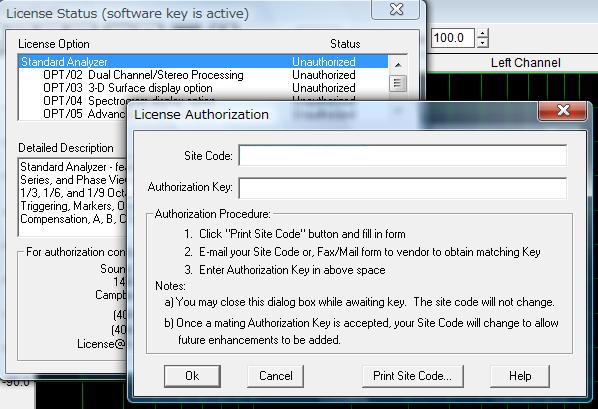Click the license list scroll up arrow

point(398,65)
